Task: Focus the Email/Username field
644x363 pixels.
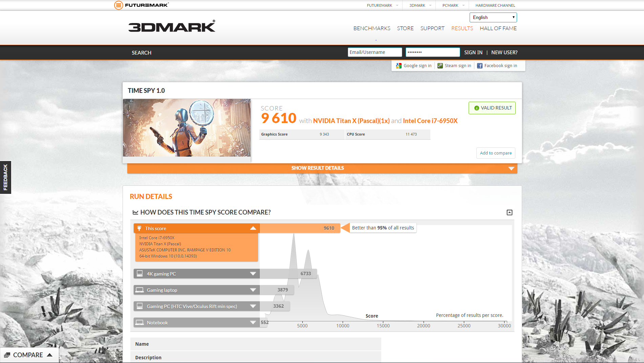Action: pyautogui.click(x=374, y=52)
